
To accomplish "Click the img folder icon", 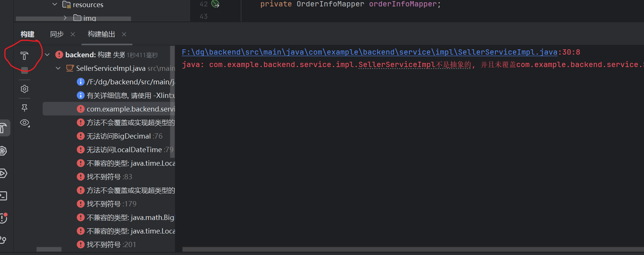I will click(77, 18).
